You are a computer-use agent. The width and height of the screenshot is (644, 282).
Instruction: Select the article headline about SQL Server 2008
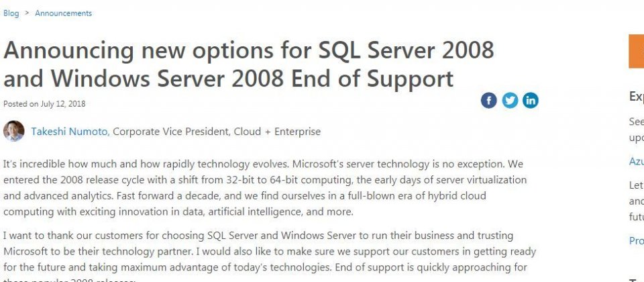click(248, 64)
